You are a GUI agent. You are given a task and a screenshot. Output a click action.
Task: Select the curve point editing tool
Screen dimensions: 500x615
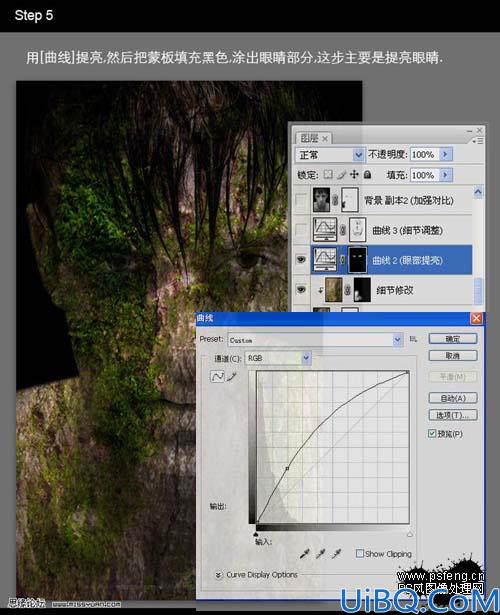pyautogui.click(x=217, y=377)
